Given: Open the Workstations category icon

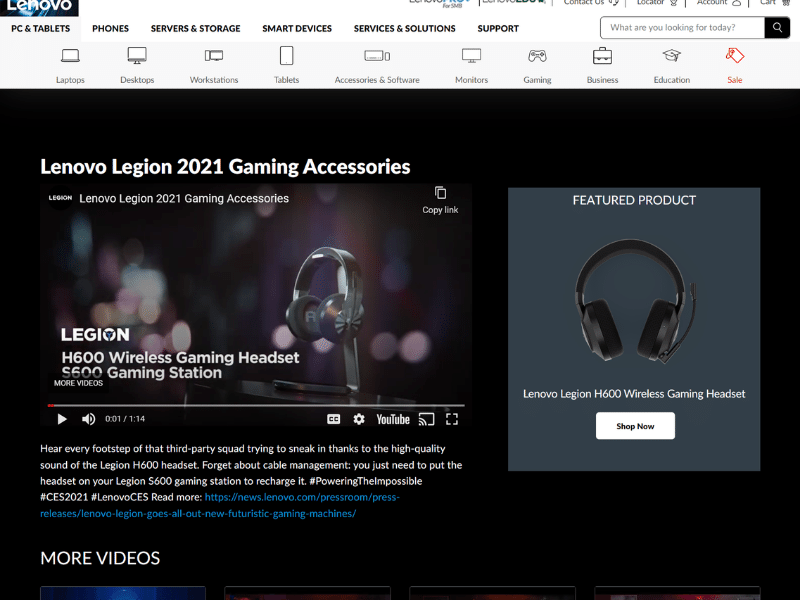Looking at the screenshot, I should coord(214,56).
